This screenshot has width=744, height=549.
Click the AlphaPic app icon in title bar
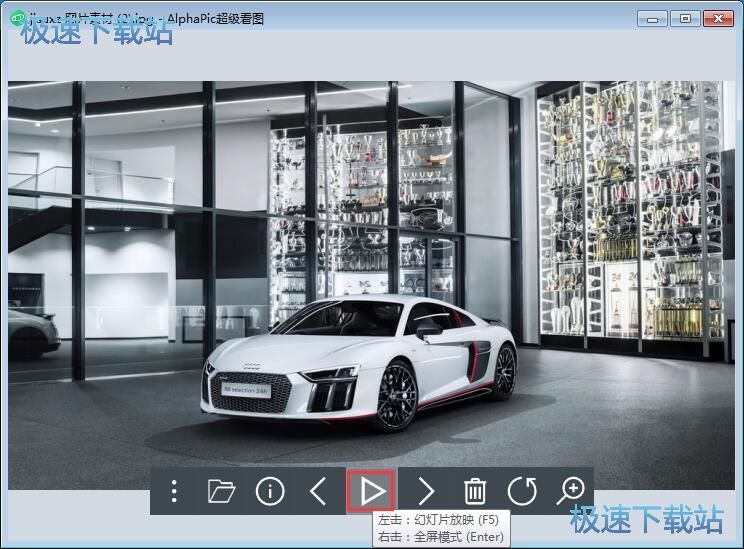pos(17,18)
